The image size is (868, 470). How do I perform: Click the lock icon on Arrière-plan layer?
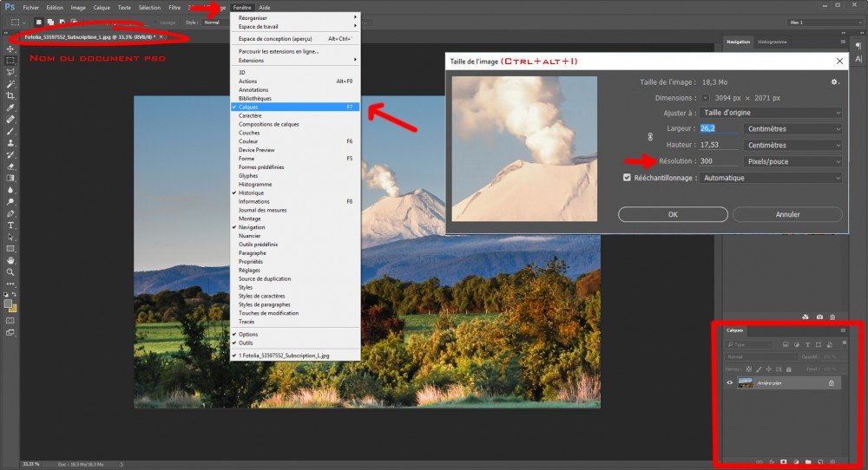(x=832, y=382)
